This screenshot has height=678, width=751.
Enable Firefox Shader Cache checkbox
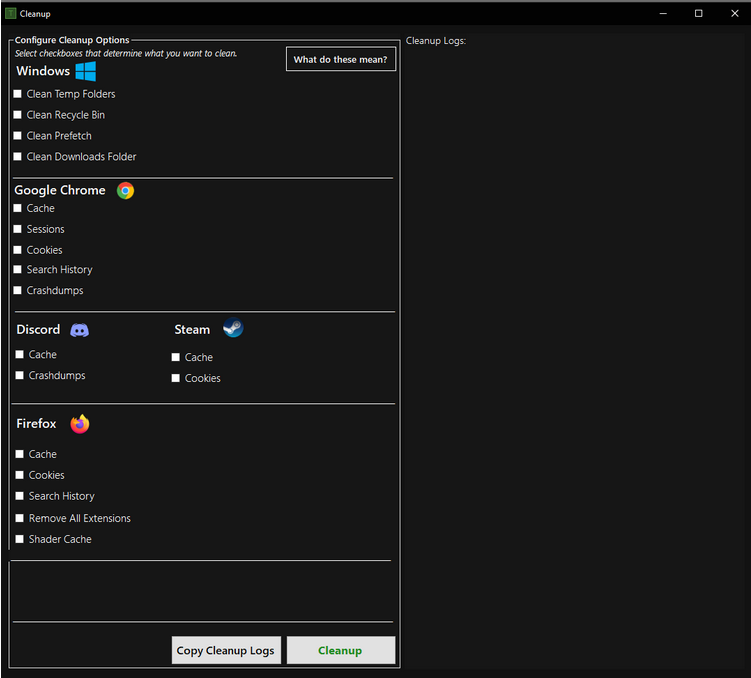tap(20, 539)
